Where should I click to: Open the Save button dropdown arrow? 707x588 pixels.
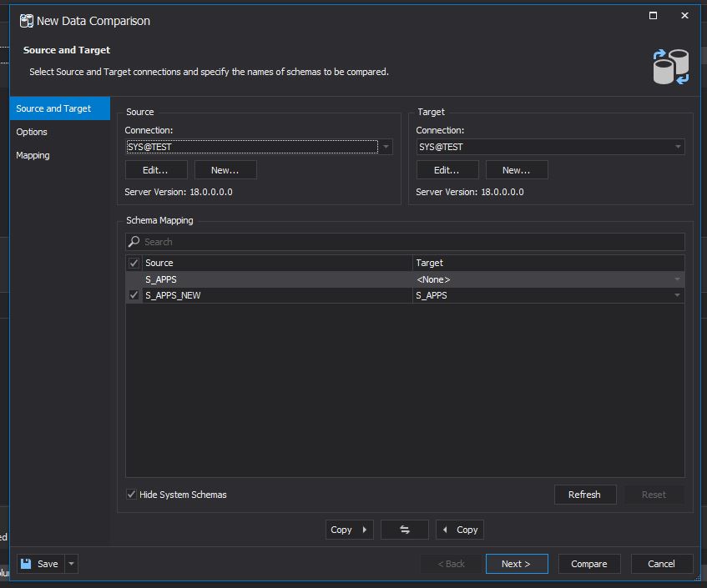72,564
